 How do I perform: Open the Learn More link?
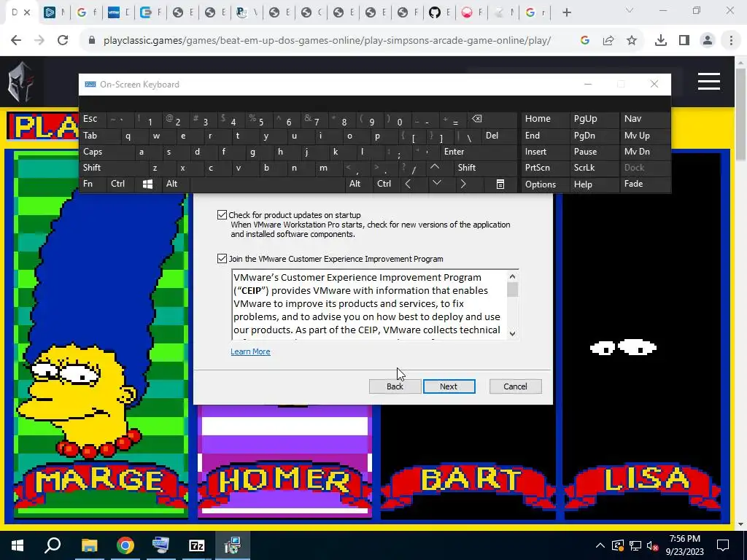click(250, 351)
